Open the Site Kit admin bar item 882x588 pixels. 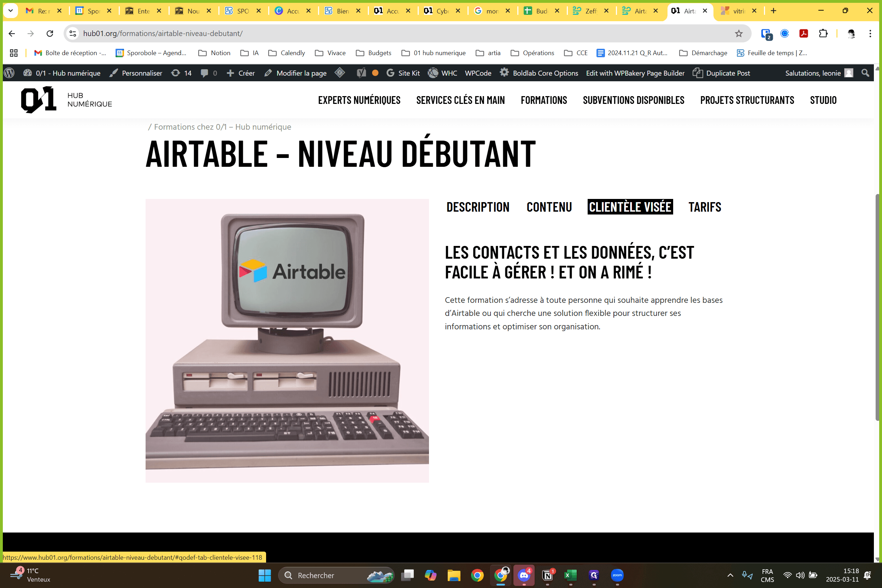(403, 73)
